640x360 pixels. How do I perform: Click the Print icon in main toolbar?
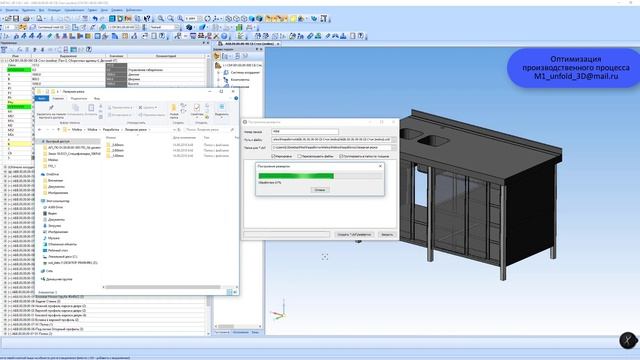pyautogui.click(x=27, y=19)
